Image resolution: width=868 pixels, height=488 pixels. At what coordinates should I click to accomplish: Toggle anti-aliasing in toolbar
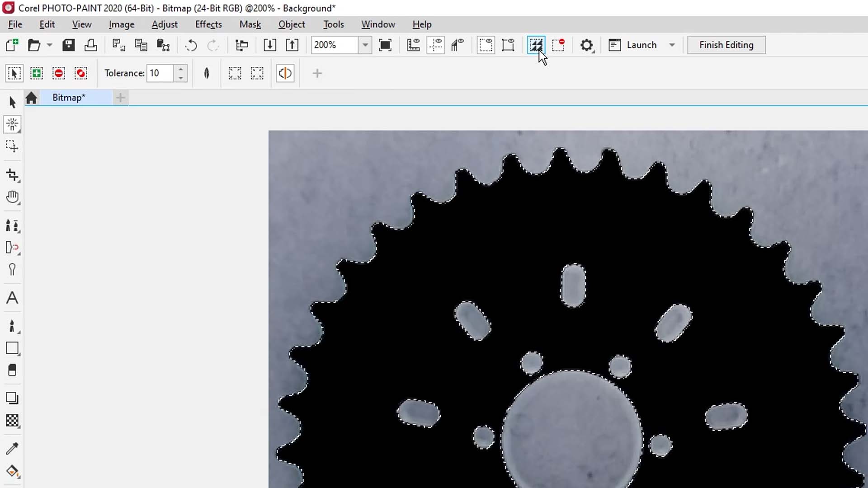coord(284,73)
